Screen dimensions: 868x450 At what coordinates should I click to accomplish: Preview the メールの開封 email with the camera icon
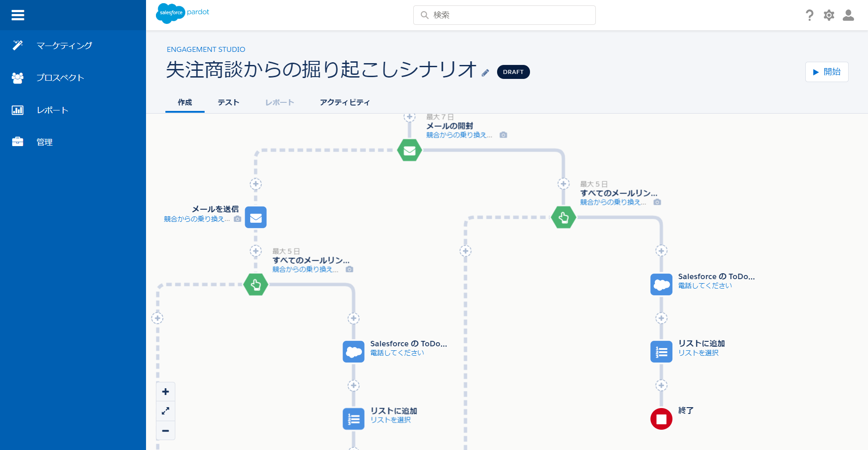coord(503,135)
